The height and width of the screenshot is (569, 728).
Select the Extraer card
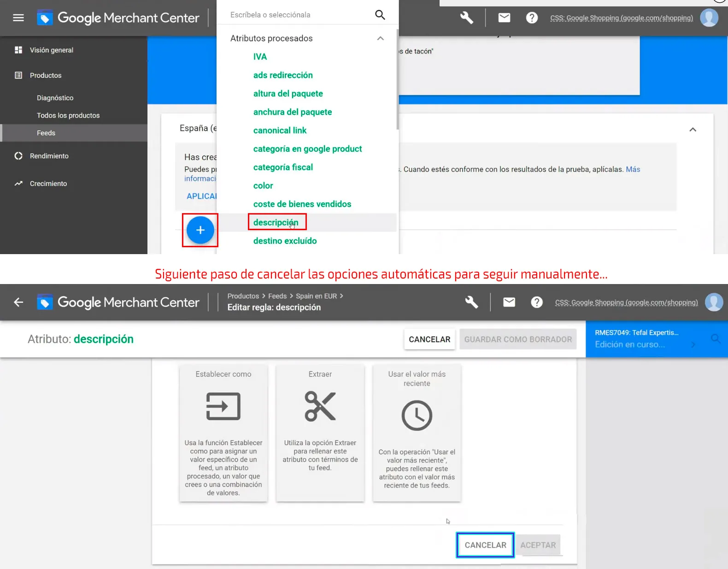[320, 433]
